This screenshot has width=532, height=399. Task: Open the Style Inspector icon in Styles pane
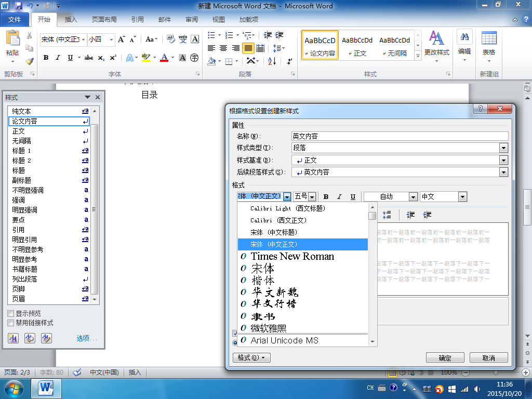[x=30, y=338]
